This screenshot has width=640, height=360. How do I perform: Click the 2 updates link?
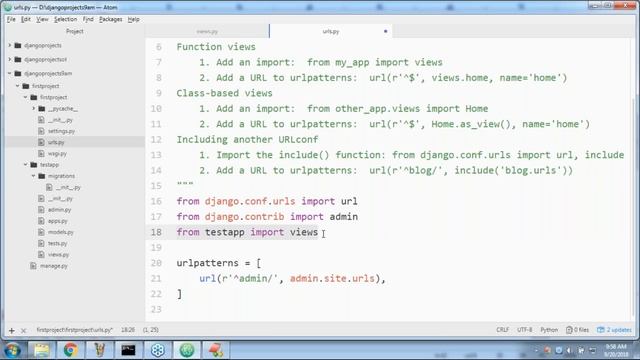614,330
